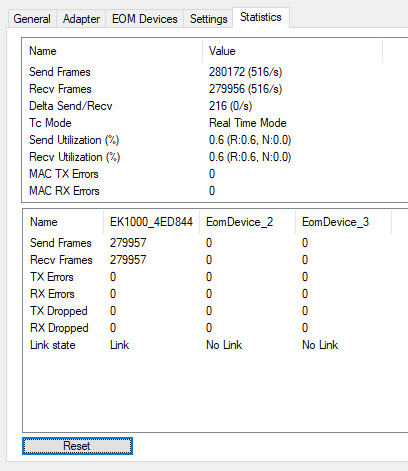Click EK1000 Send Frames value 279957
The width and height of the screenshot is (408, 471).
(128, 243)
